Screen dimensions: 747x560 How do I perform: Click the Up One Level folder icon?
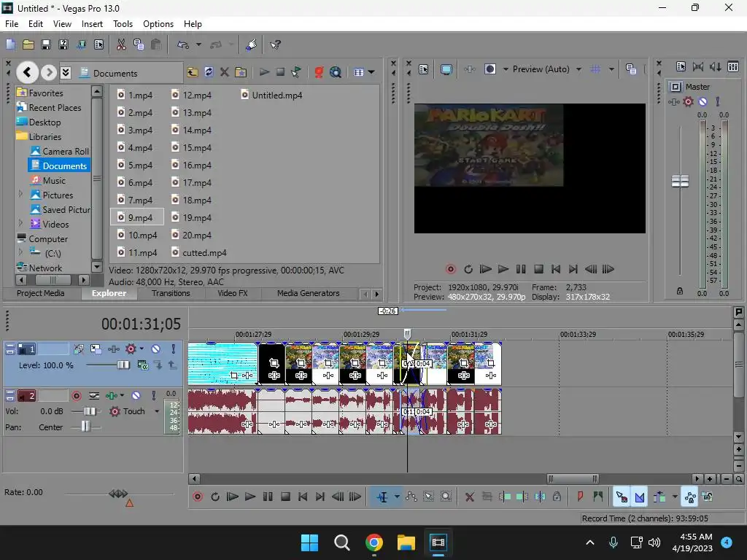pyautogui.click(x=192, y=72)
